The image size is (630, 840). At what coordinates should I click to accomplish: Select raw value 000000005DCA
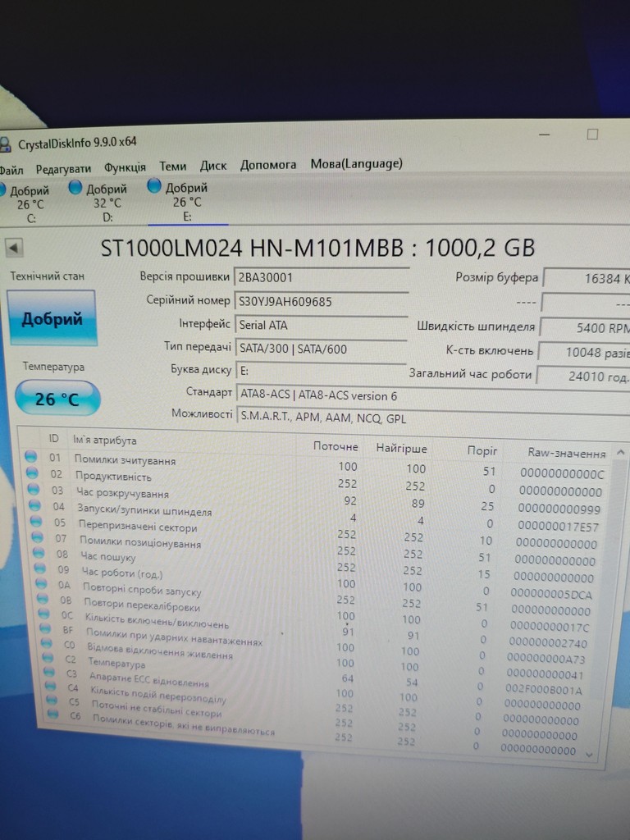pos(551,594)
